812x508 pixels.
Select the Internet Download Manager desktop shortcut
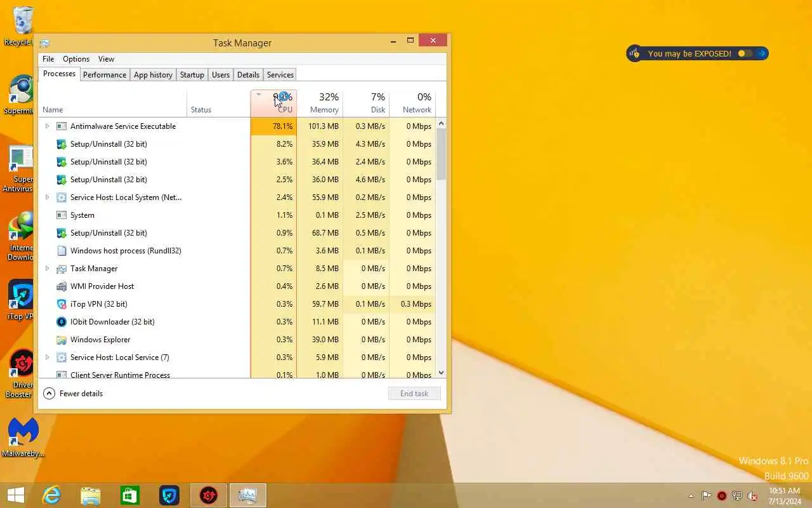(x=21, y=236)
